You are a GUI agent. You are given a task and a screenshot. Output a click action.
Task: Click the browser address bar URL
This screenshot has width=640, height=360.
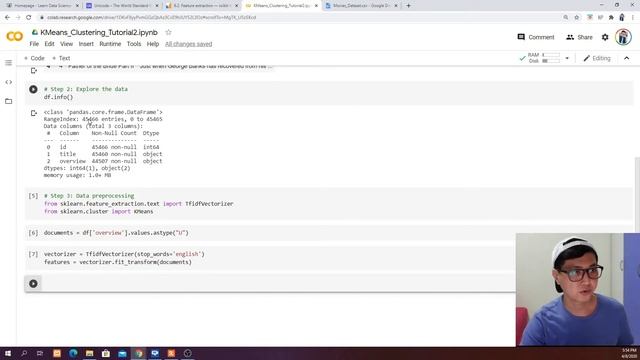151,18
